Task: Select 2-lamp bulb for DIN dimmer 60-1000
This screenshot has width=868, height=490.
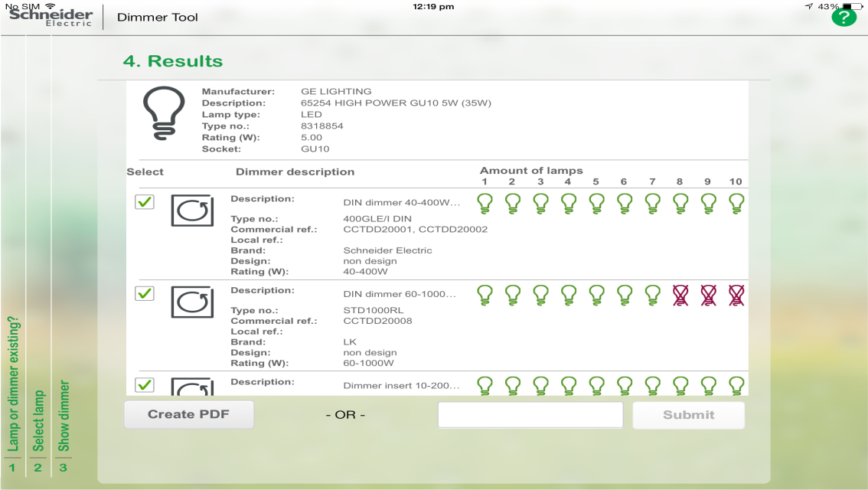Action: tap(513, 295)
